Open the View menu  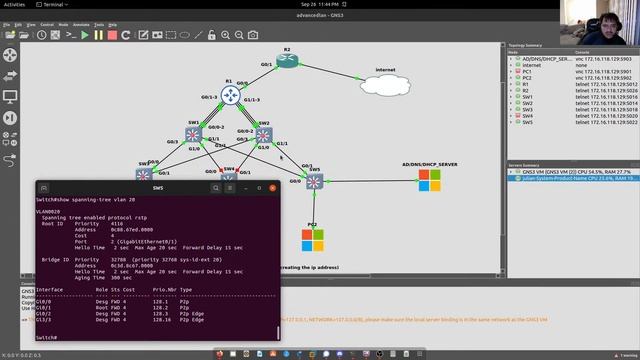[31, 25]
